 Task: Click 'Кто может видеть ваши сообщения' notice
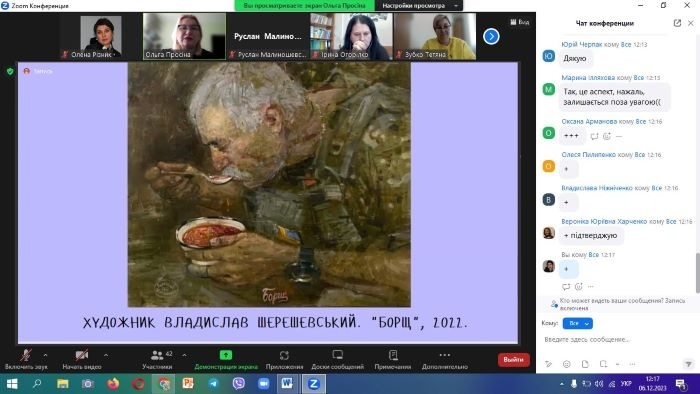pyautogui.click(x=621, y=304)
